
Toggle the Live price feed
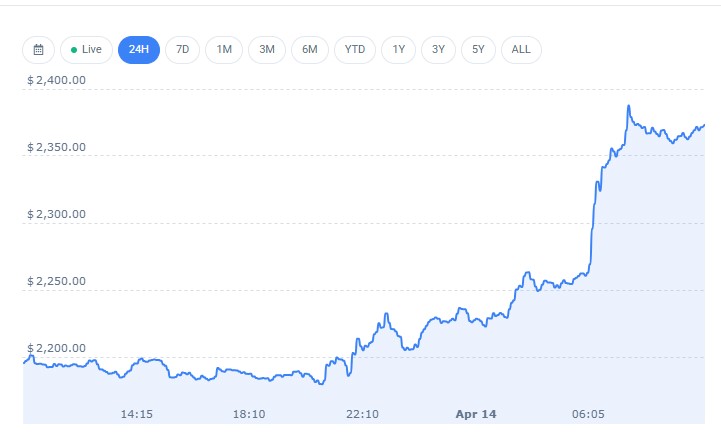point(86,49)
